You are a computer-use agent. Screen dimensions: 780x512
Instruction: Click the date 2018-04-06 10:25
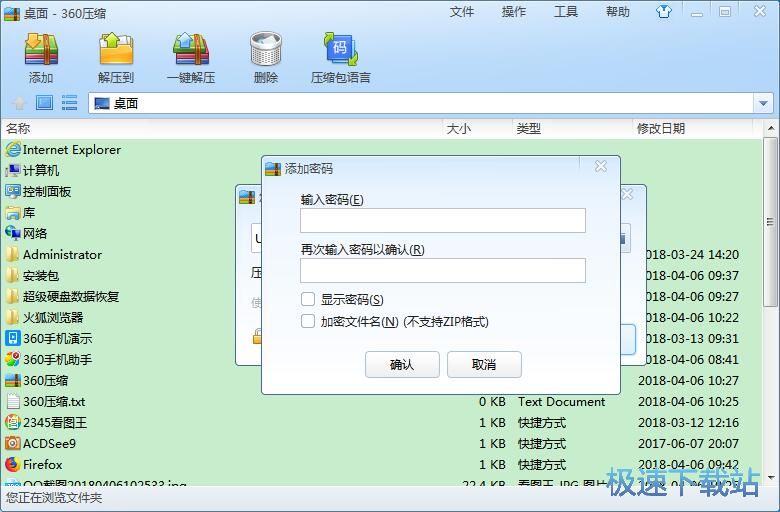pyautogui.click(x=688, y=402)
